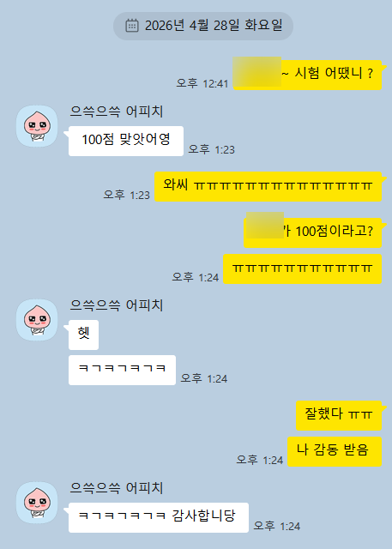
Task: Click sender name above 헷 message
Action: point(116,305)
